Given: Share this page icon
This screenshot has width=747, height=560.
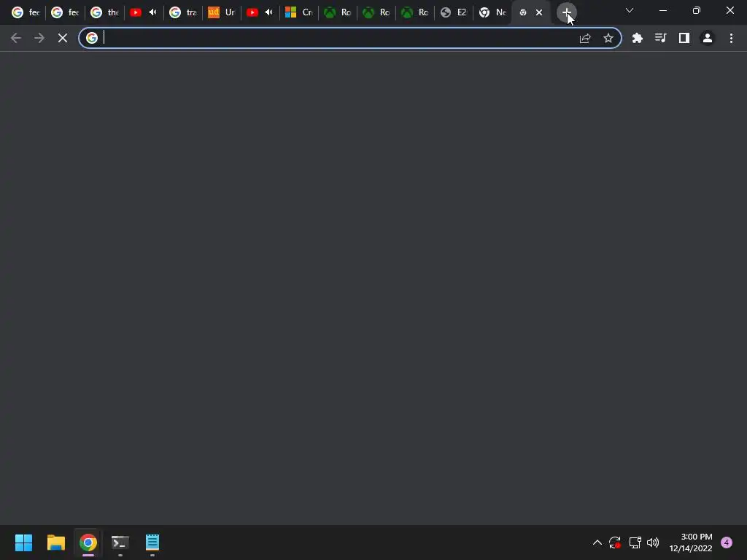Looking at the screenshot, I should [585, 38].
